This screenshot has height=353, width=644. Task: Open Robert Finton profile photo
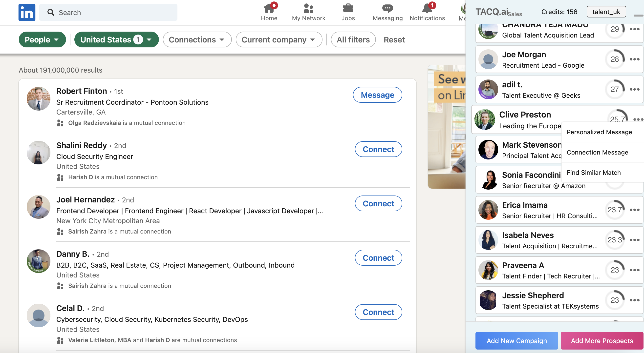(39, 98)
